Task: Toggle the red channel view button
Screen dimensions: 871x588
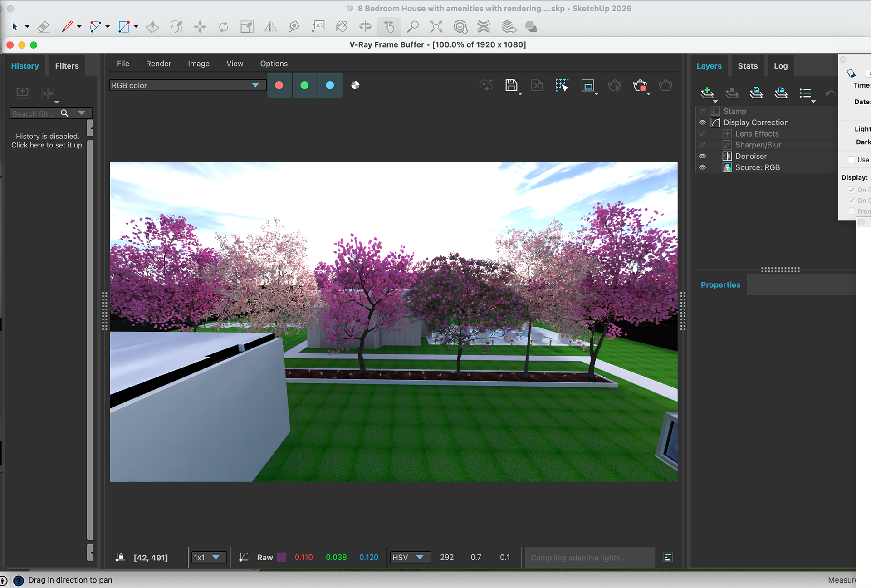Action: [x=279, y=85]
